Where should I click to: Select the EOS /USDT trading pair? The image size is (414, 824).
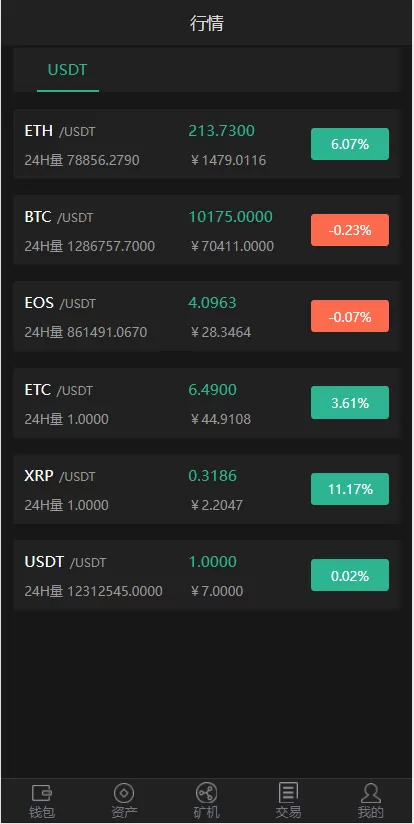[207, 316]
